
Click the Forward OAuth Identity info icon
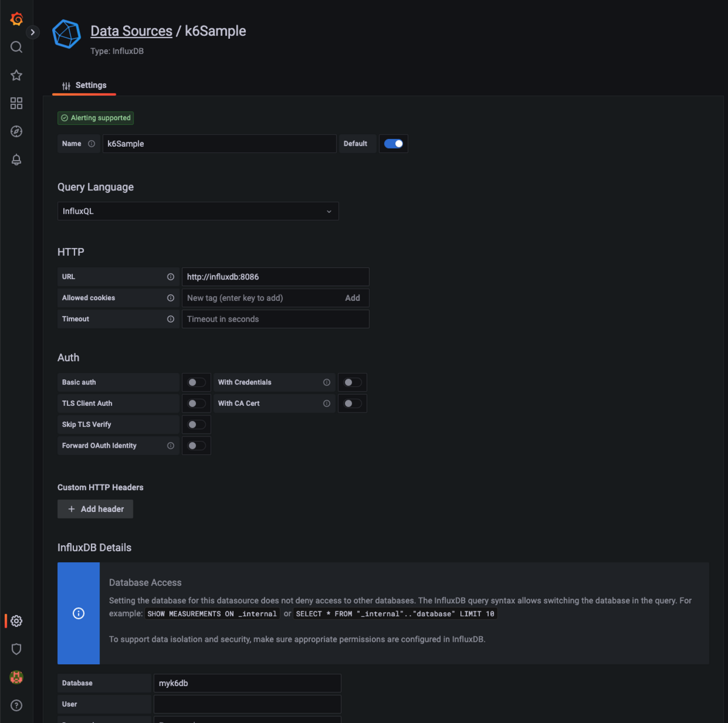(x=170, y=446)
